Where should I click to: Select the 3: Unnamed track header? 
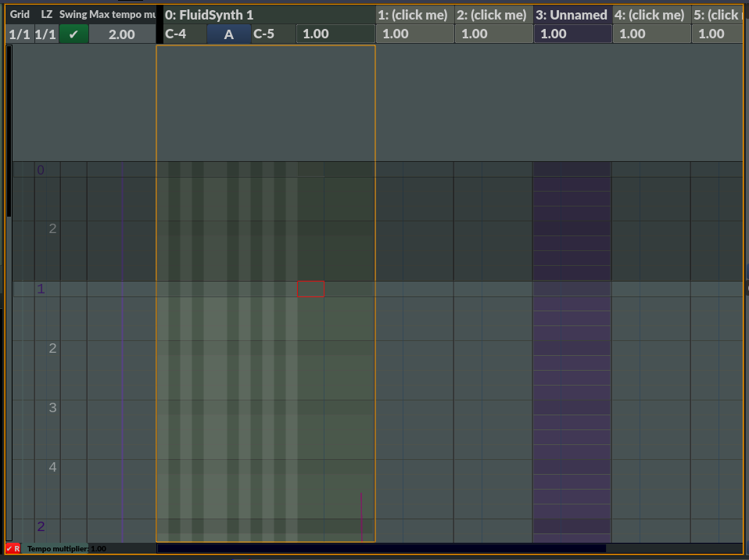572,15
